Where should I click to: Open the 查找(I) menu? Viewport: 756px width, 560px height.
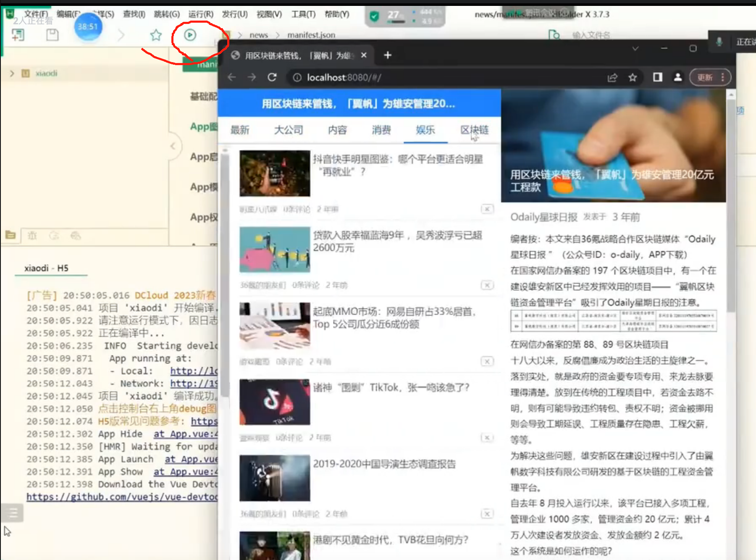pos(134,14)
